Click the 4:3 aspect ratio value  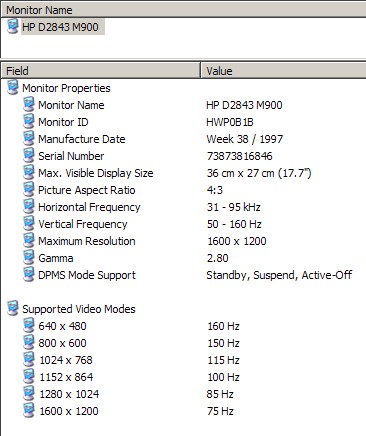point(215,190)
